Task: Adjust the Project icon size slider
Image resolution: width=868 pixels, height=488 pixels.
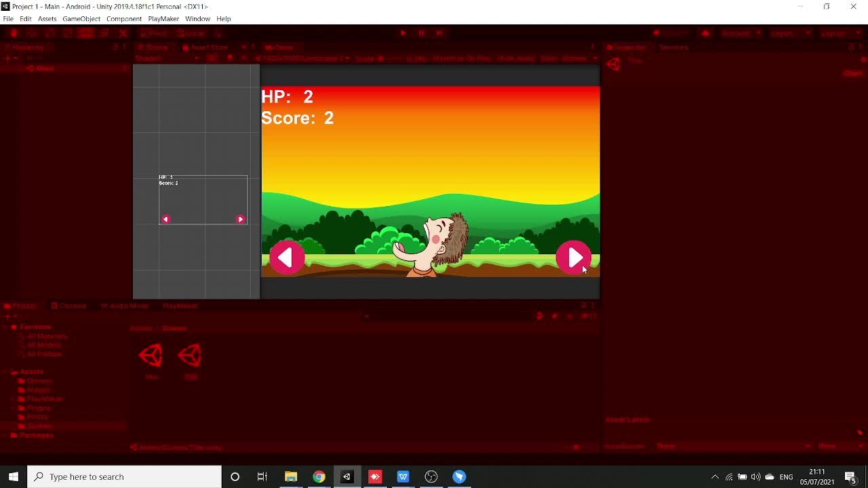Action: 576,447
